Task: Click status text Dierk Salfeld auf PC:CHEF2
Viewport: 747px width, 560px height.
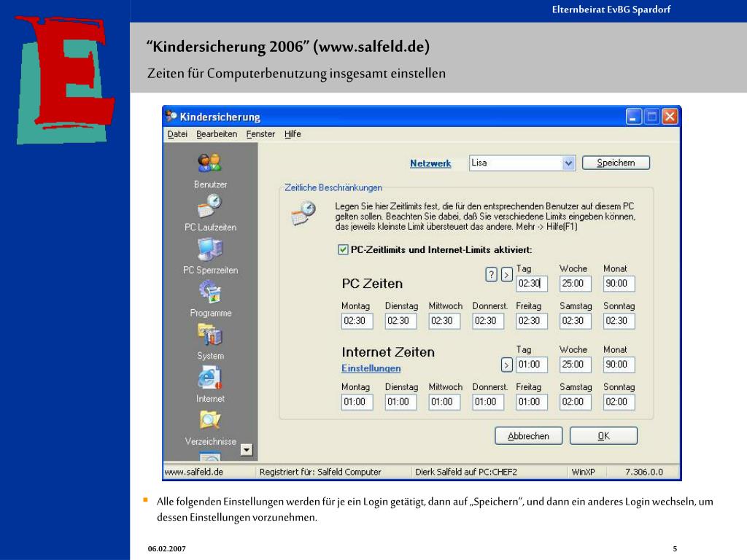Action: click(466, 472)
